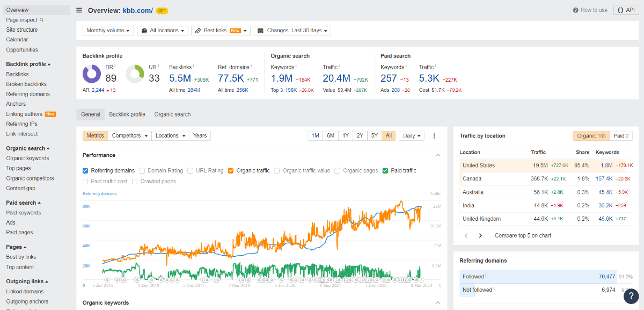Click the API button

pyautogui.click(x=626, y=10)
